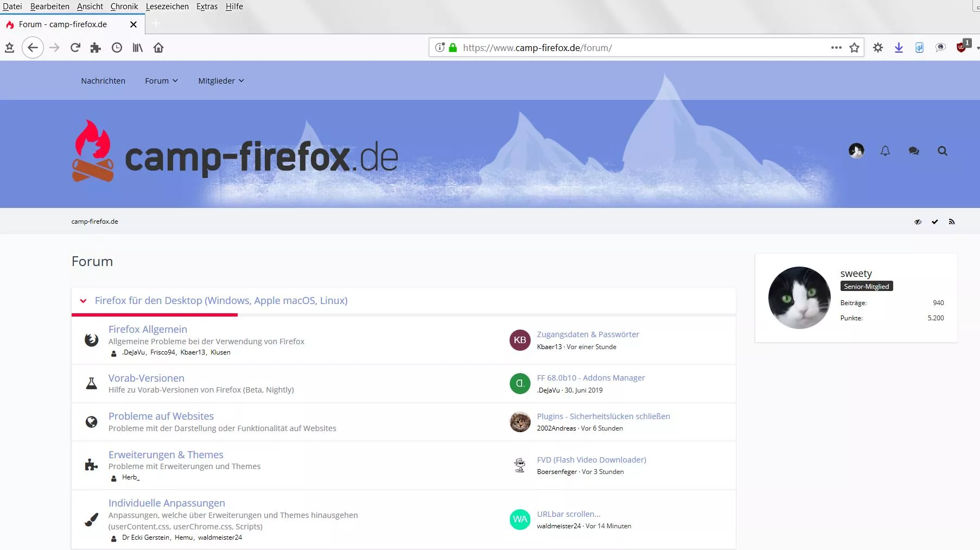Open the notifications bell in site header
Screen dimensions: 980x550
(885, 151)
